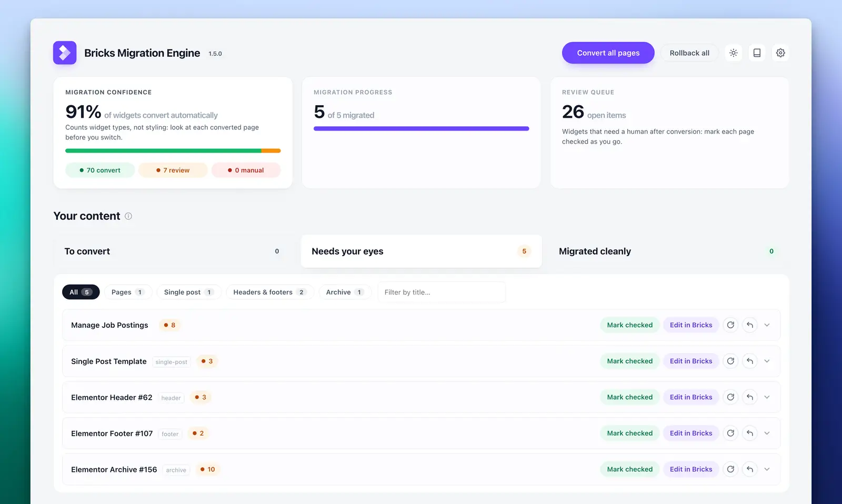Mark Elementor Footer #107 as checked
The width and height of the screenshot is (842, 504).
click(x=630, y=433)
